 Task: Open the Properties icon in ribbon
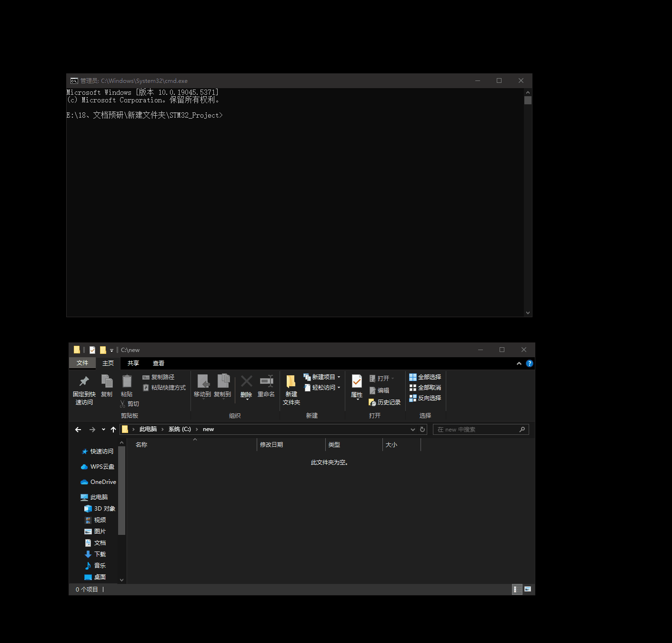357,382
